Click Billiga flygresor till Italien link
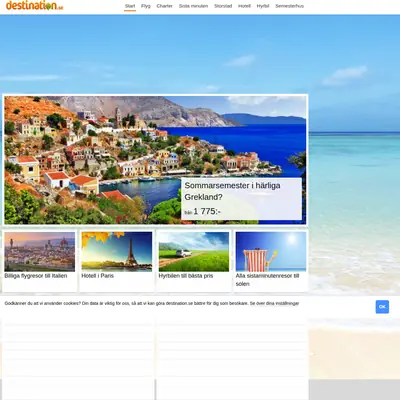Image resolution: width=400 pixels, height=400 pixels. point(36,276)
